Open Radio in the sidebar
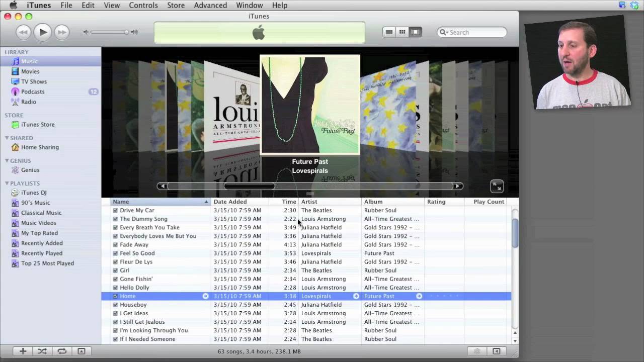 [x=29, y=102]
